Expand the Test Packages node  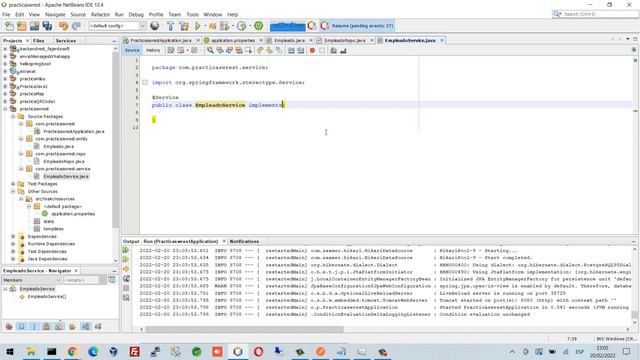pos(13,184)
